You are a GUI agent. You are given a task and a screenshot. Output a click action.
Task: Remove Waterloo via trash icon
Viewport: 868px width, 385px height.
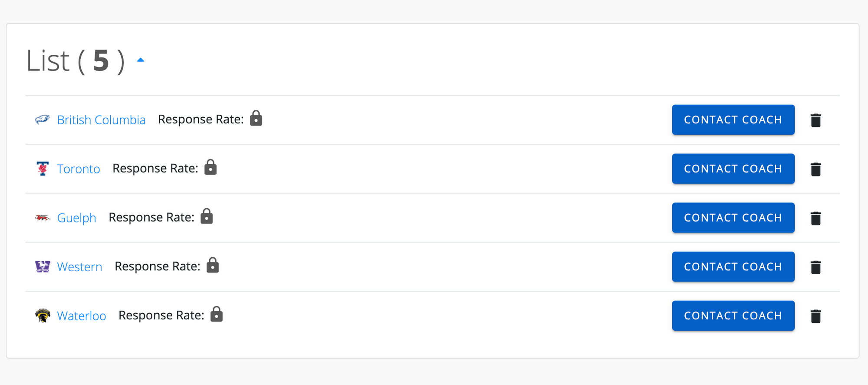[x=816, y=317]
